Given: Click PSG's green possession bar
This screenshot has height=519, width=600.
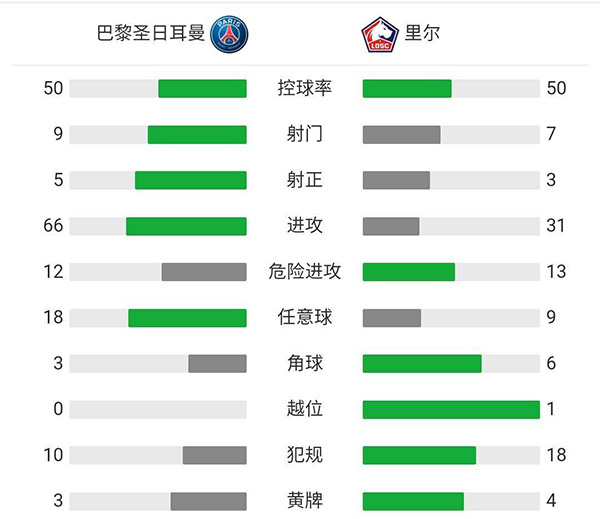Looking at the screenshot, I should point(202,88).
